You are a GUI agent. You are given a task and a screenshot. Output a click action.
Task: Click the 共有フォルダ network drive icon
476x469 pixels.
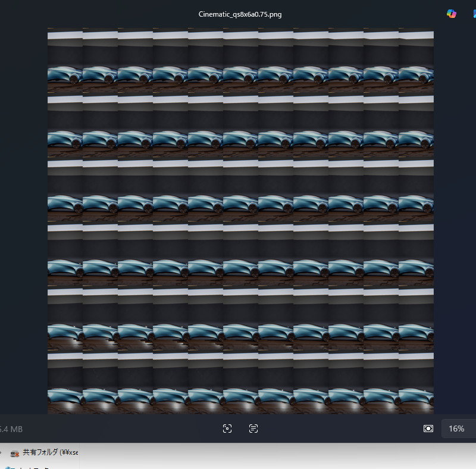click(15, 453)
